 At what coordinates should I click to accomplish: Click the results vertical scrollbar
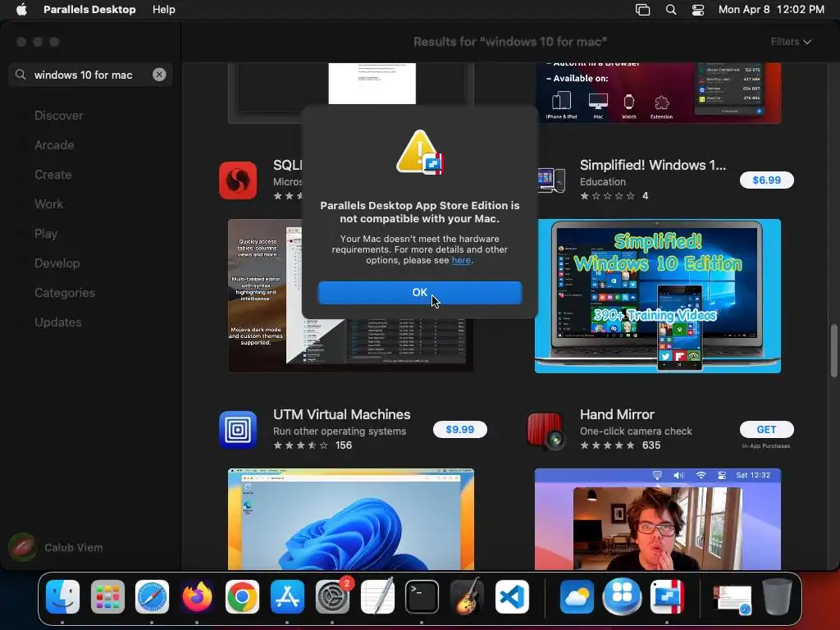pyautogui.click(x=833, y=351)
